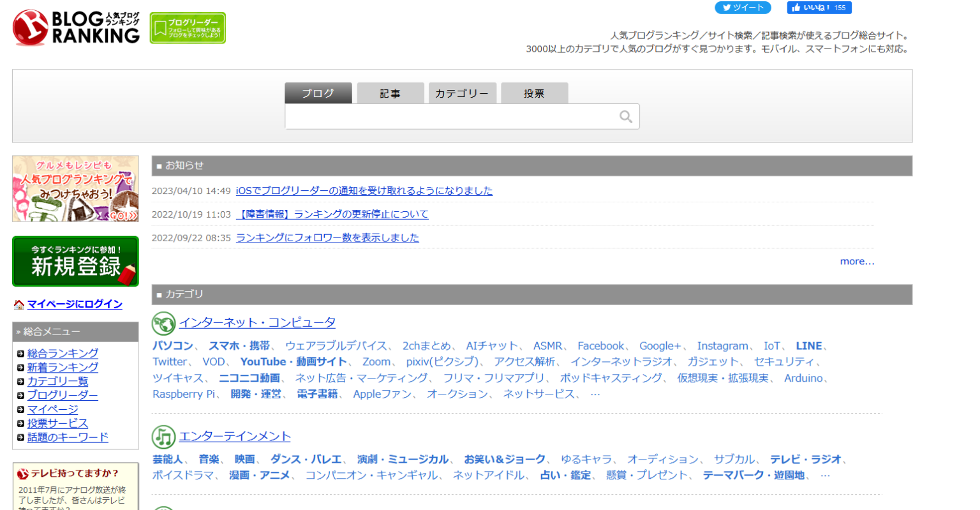Click the グルメもレシピも banner image
The height and width of the screenshot is (510, 980).
[75, 189]
